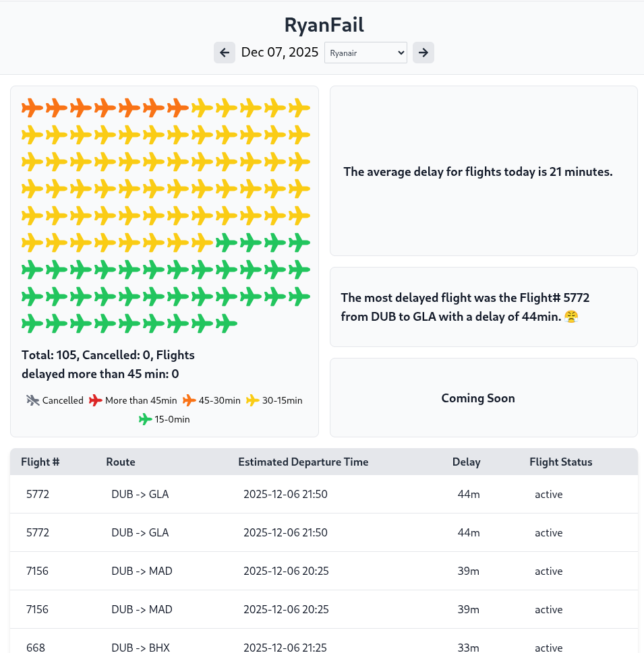This screenshot has height=653, width=644.
Task: Select the first flight 5772 table row
Action: point(324,494)
